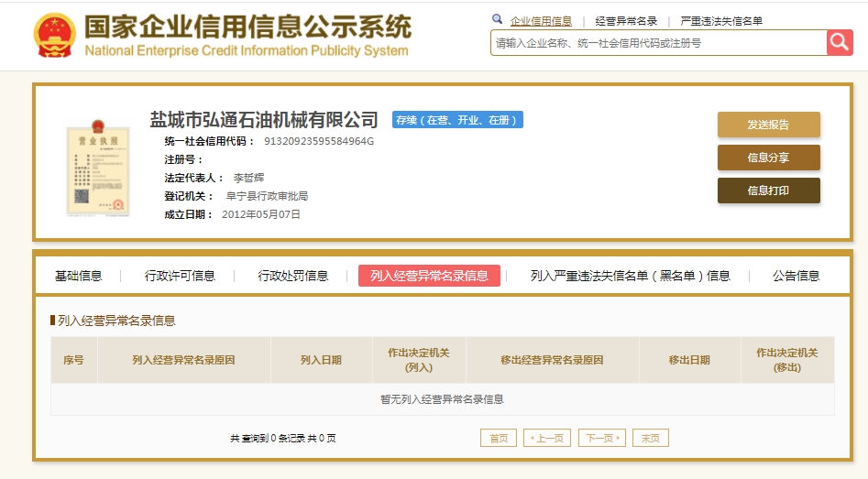Image resolution: width=868 pixels, height=479 pixels.
Task: Click the 国家企业信用信息公示系统 site title
Action: (247, 27)
